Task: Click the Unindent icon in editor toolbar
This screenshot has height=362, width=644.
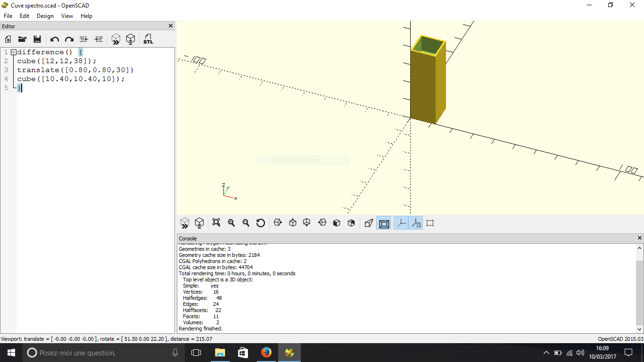Action: 84,39
